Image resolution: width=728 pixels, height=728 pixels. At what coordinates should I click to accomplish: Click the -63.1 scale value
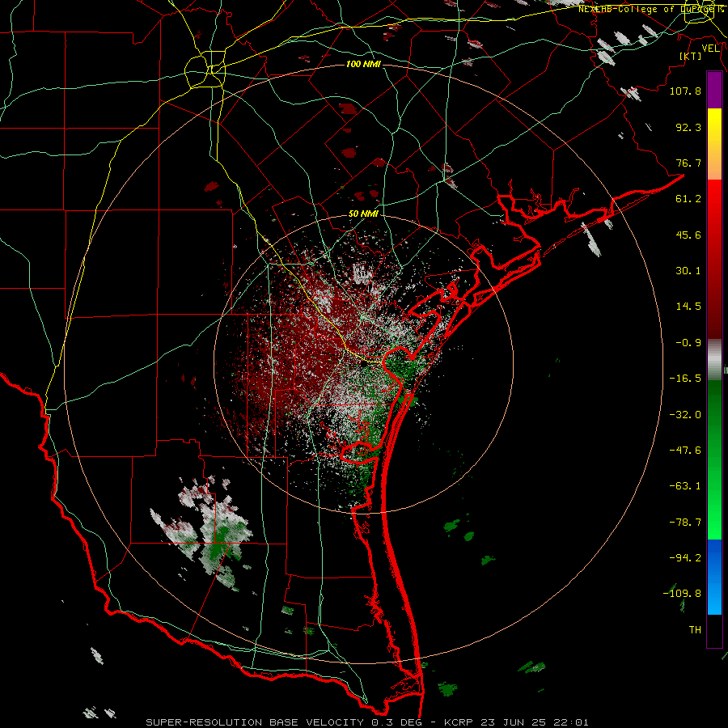(685, 486)
